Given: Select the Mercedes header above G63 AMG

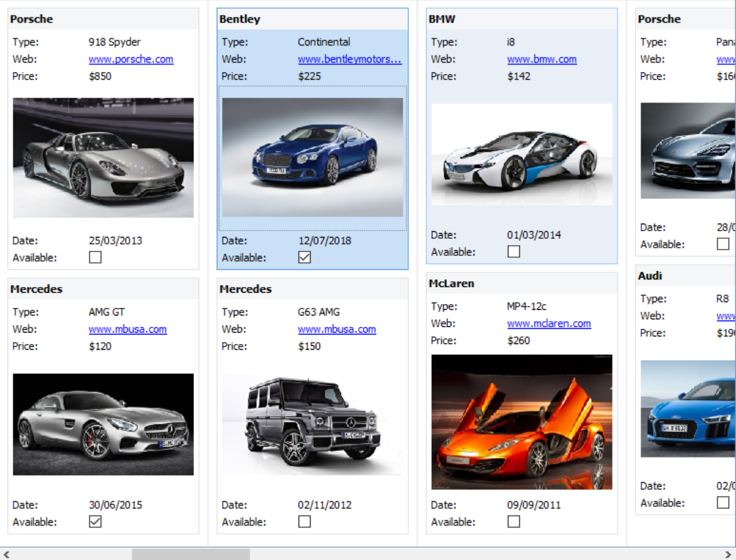Looking at the screenshot, I should tap(313, 289).
